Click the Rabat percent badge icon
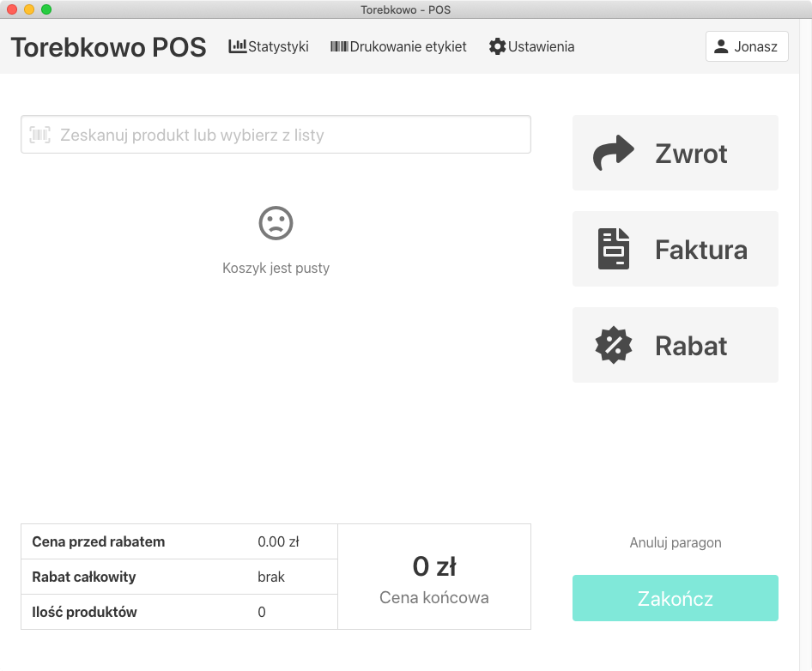 (x=614, y=346)
